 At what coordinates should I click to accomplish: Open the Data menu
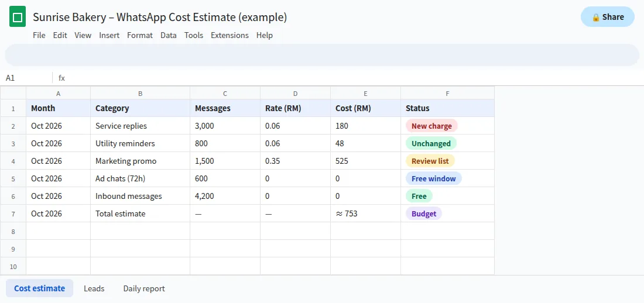click(169, 35)
